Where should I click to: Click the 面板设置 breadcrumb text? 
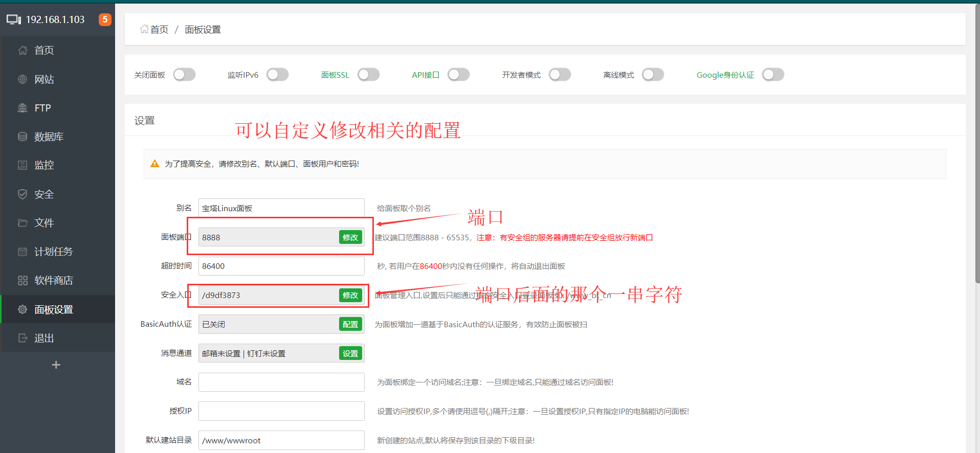point(203,30)
